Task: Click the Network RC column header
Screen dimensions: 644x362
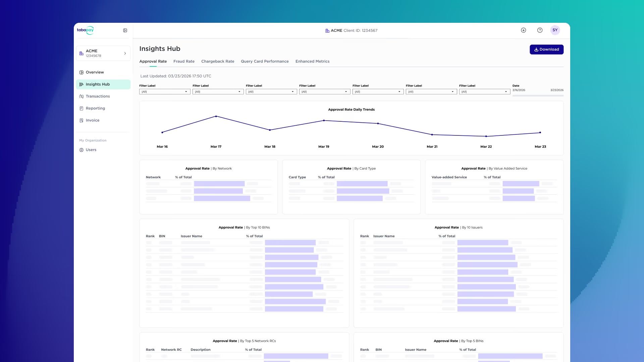Action: click(171, 350)
